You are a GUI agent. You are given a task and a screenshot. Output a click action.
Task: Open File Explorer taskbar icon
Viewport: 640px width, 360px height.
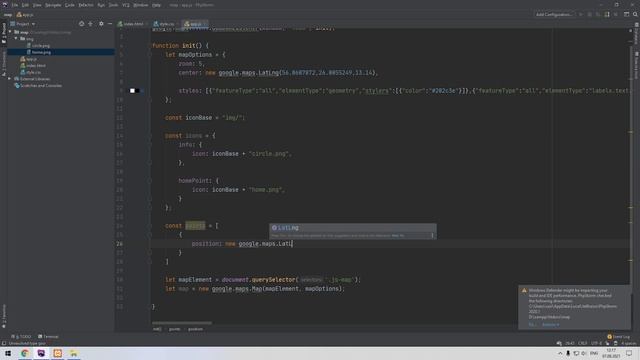click(74, 353)
